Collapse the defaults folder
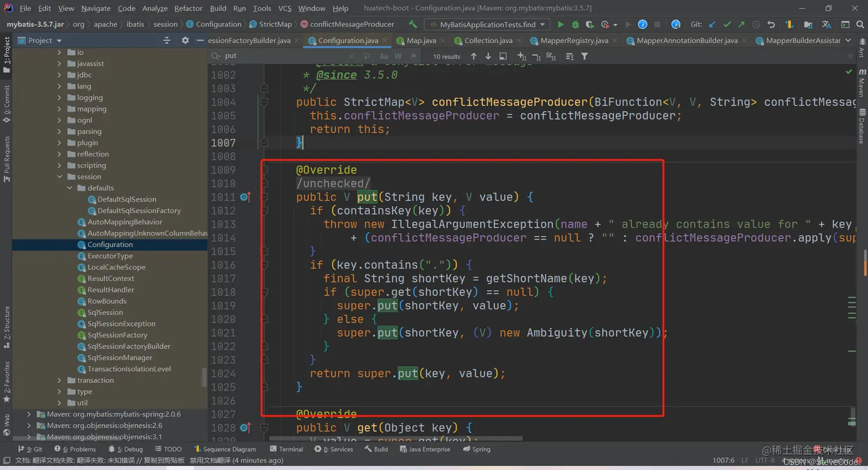 click(70, 188)
